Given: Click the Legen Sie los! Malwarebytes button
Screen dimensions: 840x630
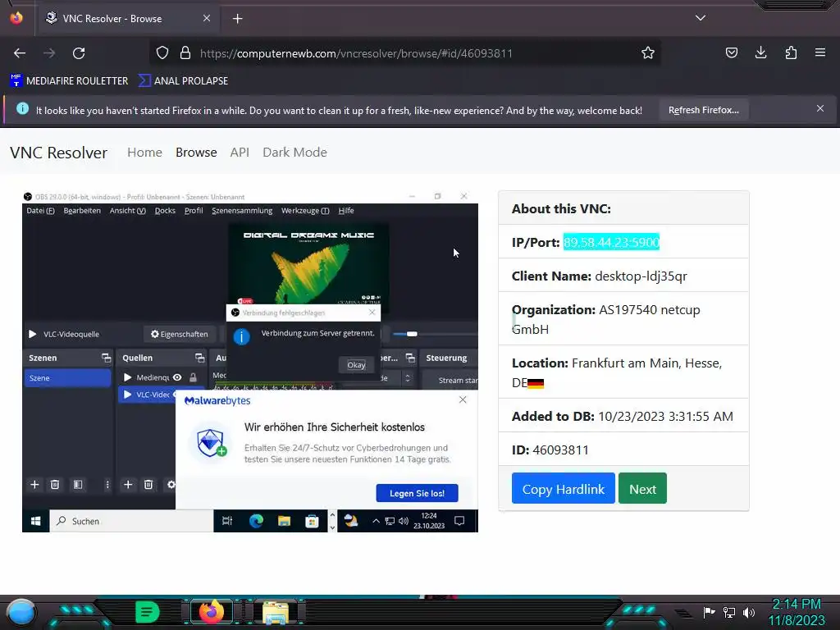Looking at the screenshot, I should point(417,493).
